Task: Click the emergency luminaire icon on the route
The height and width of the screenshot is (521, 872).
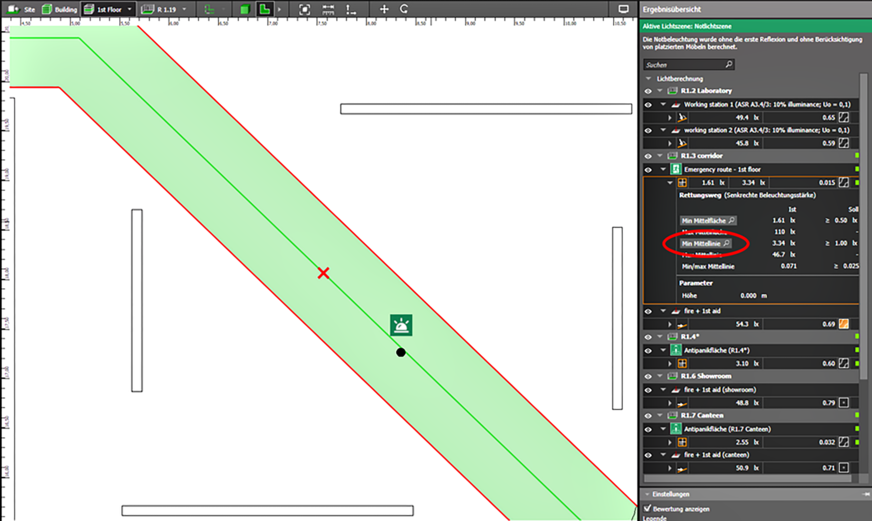Action: pyautogui.click(x=401, y=325)
